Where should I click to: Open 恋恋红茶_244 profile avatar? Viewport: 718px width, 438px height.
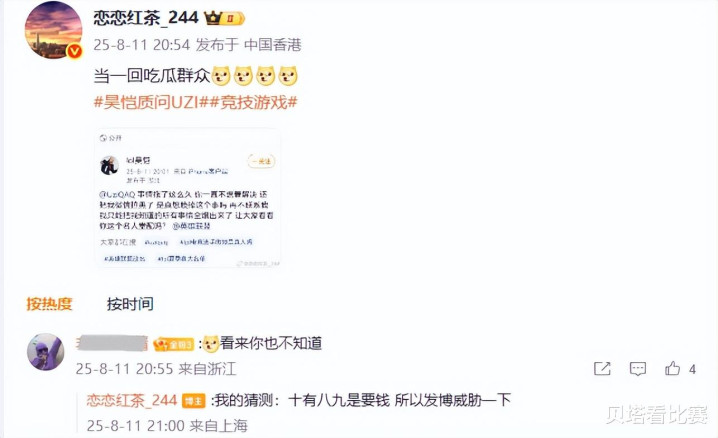tap(53, 30)
